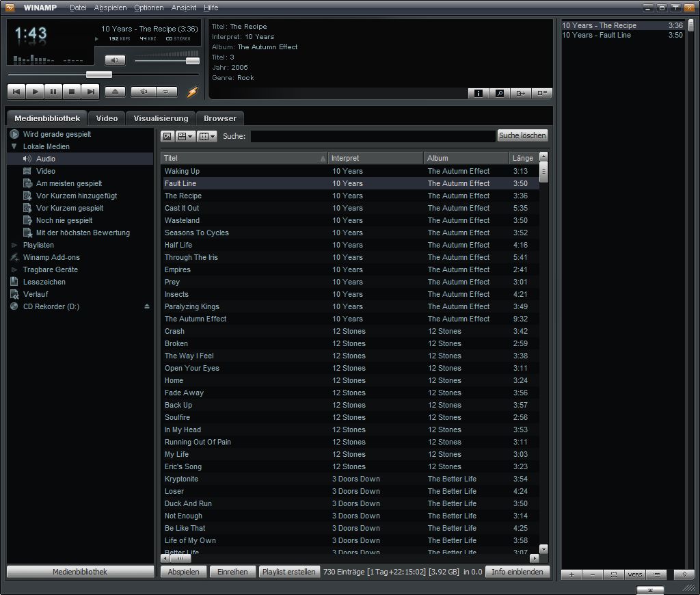Open the Datei menu
The height and width of the screenshot is (595, 700).
point(78,8)
